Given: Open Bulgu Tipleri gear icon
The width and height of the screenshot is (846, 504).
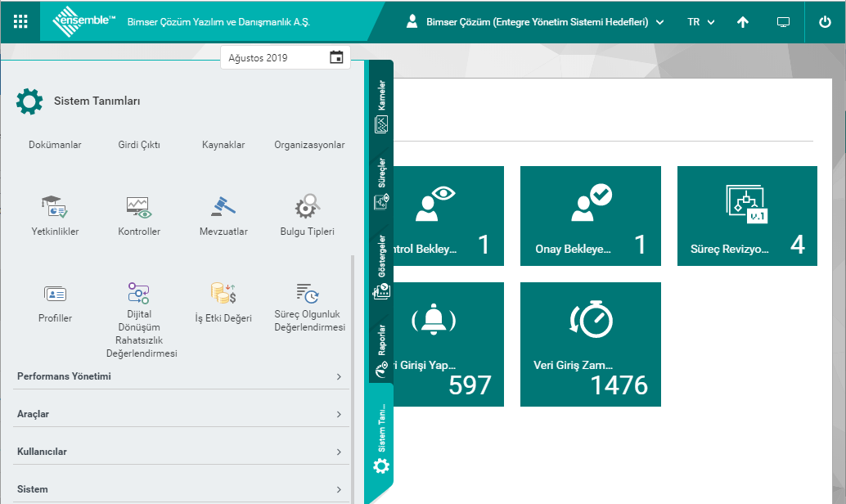Looking at the screenshot, I should point(308,205).
